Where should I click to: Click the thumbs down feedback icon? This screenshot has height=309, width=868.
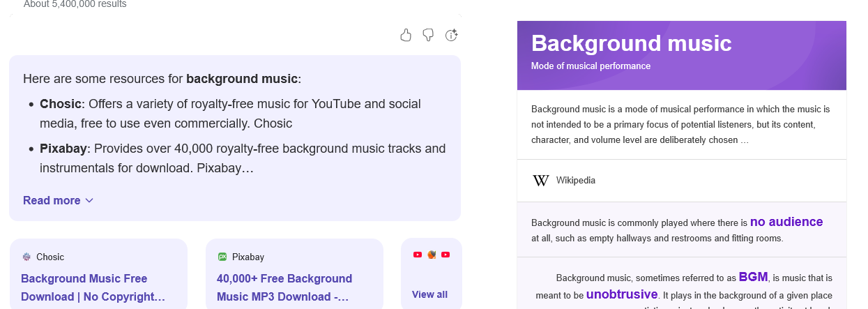(x=428, y=36)
